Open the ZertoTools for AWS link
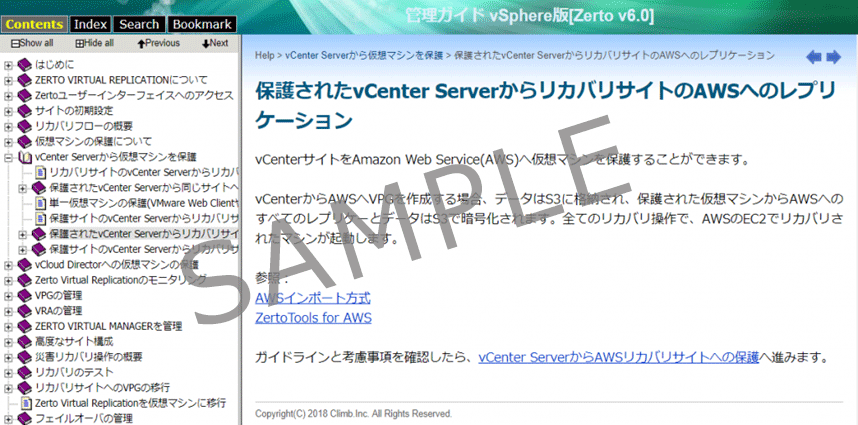Screen dimensions: 858x425 coord(313,318)
